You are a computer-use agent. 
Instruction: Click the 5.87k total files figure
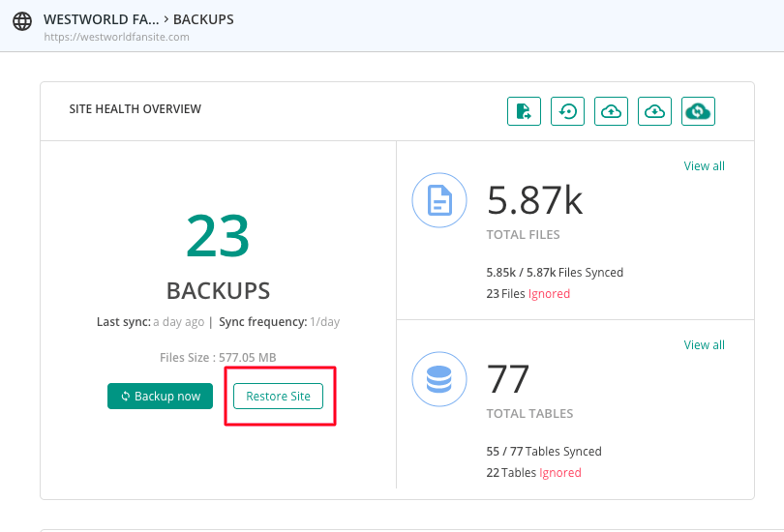pyautogui.click(x=534, y=200)
